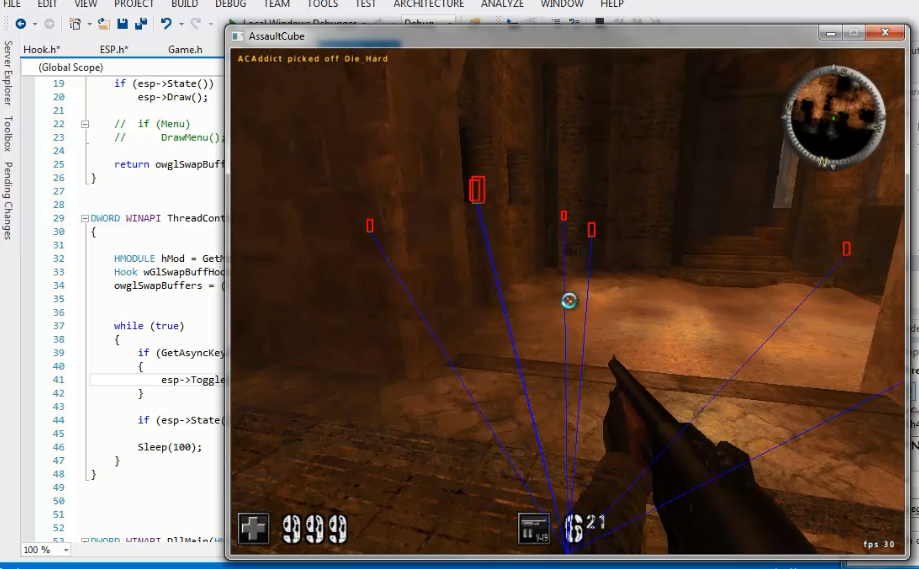Click the Navigate Backward arrow icon

pos(21,24)
